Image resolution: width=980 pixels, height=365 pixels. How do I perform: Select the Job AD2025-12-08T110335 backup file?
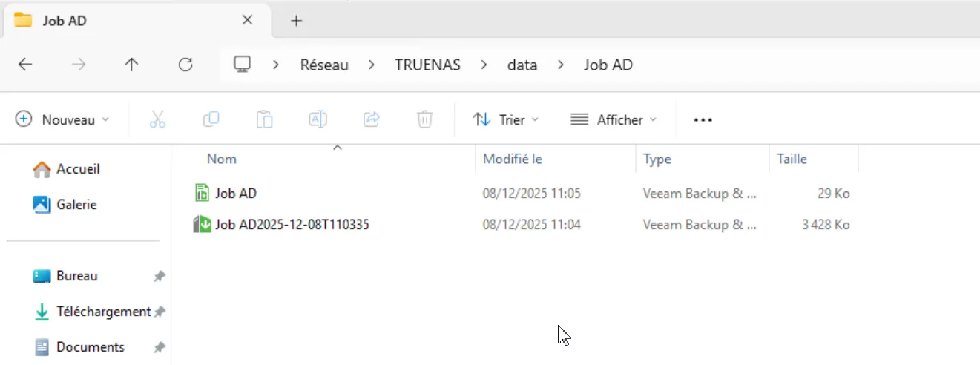coord(292,224)
